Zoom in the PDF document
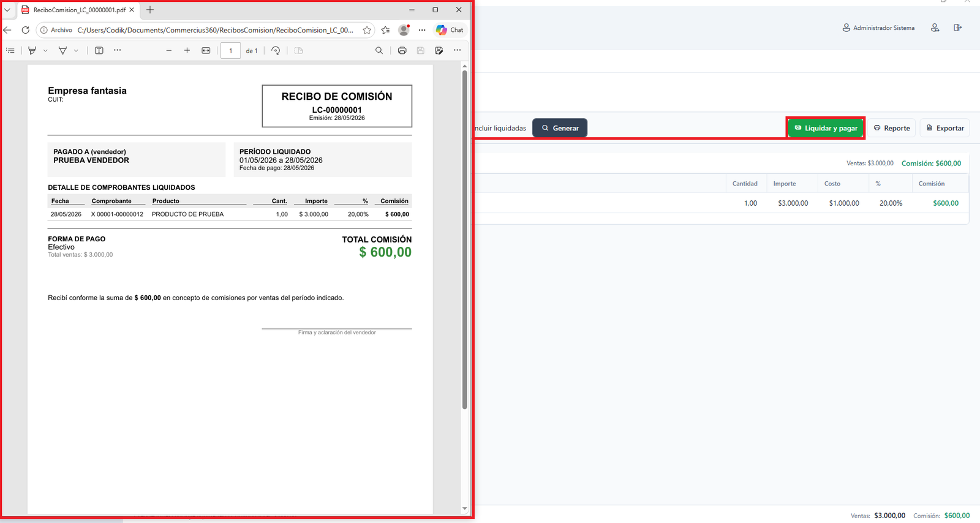 click(187, 50)
